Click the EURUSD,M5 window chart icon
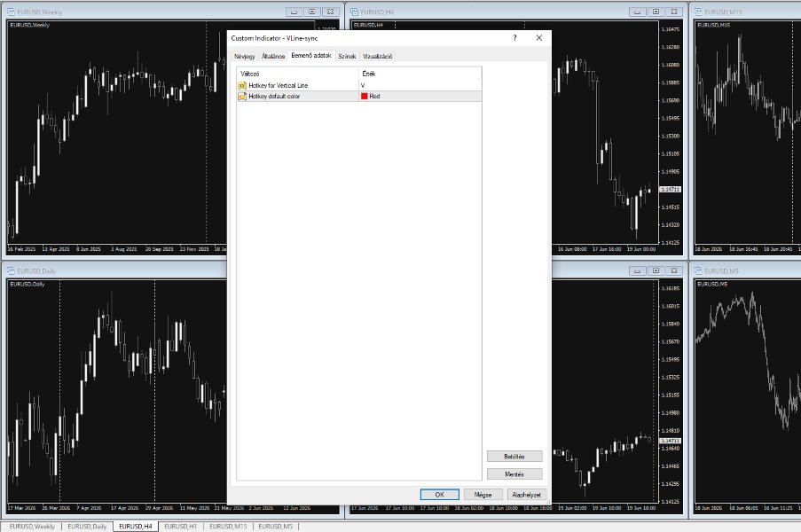The width and height of the screenshot is (801, 532). tap(698, 270)
